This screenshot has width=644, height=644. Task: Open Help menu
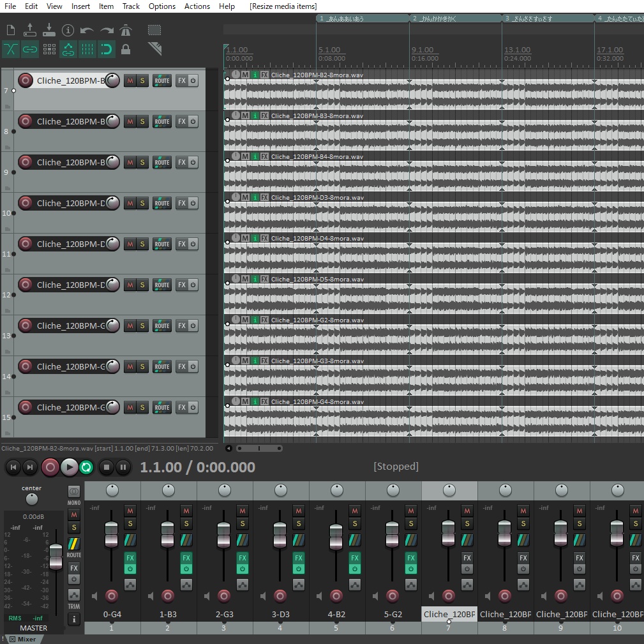click(x=227, y=6)
